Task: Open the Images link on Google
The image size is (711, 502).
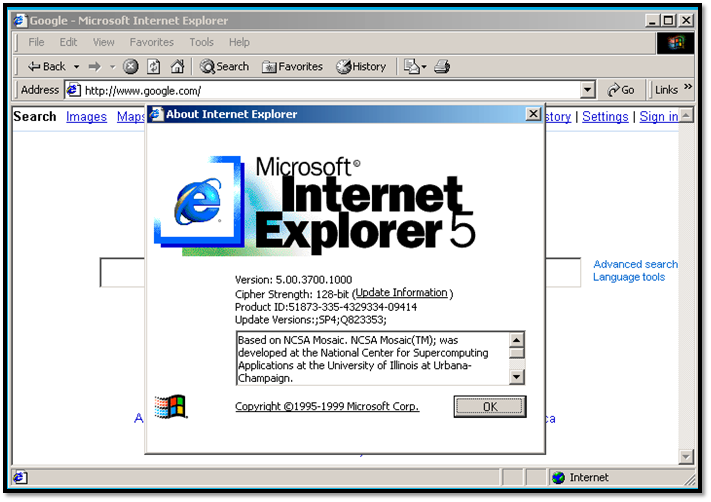Action: (x=86, y=117)
